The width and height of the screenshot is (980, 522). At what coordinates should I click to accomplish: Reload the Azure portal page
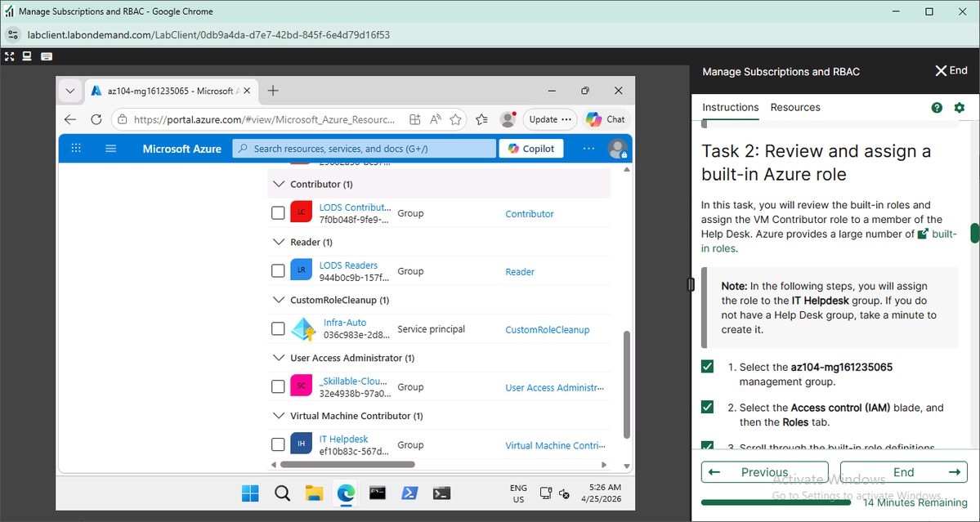pyautogui.click(x=96, y=119)
